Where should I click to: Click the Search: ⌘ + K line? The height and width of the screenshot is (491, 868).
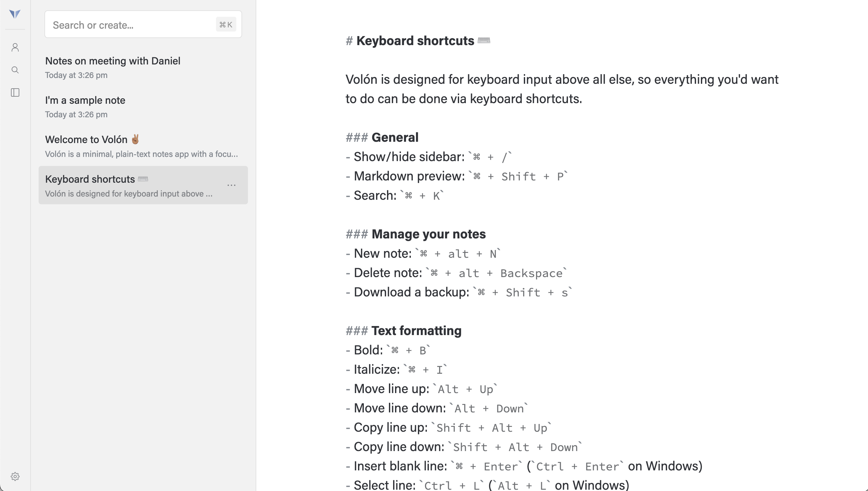point(395,196)
